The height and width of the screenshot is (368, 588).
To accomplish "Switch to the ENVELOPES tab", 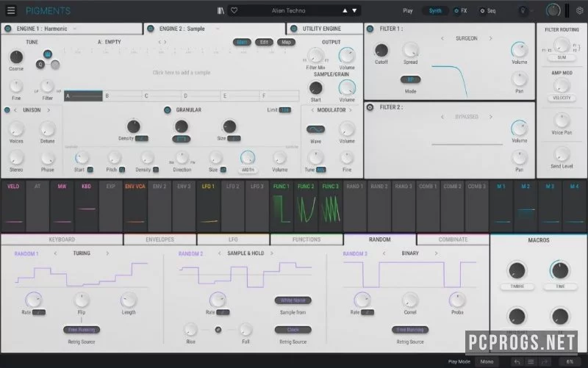I will click(x=159, y=239).
